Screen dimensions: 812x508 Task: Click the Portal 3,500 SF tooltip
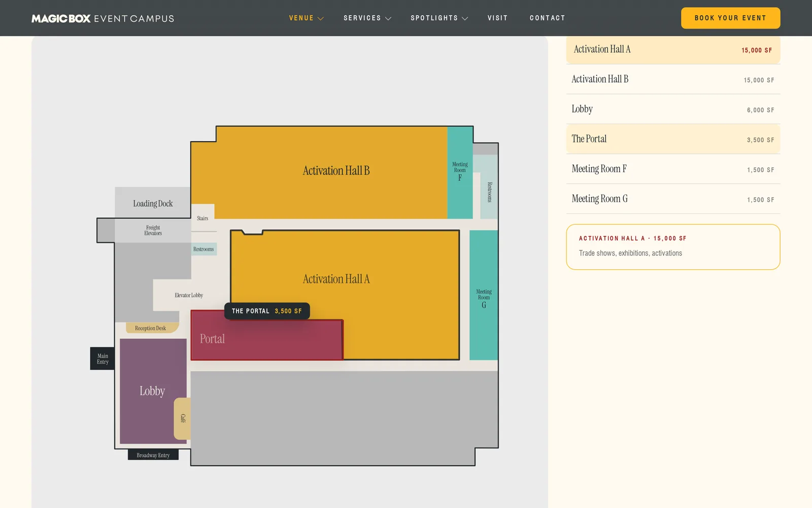[267, 311]
